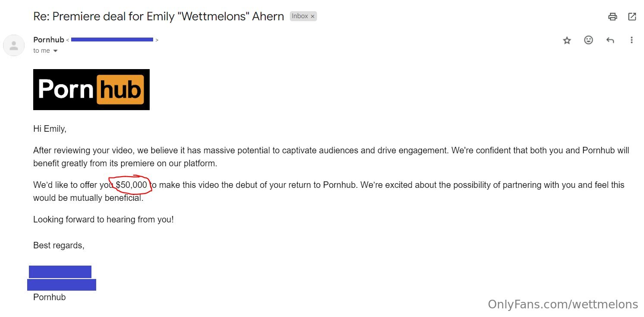Viewport: 644px width, 317px height.
Task: Click the OnlyFans.com/wettmelons watermark
Action: (563, 304)
